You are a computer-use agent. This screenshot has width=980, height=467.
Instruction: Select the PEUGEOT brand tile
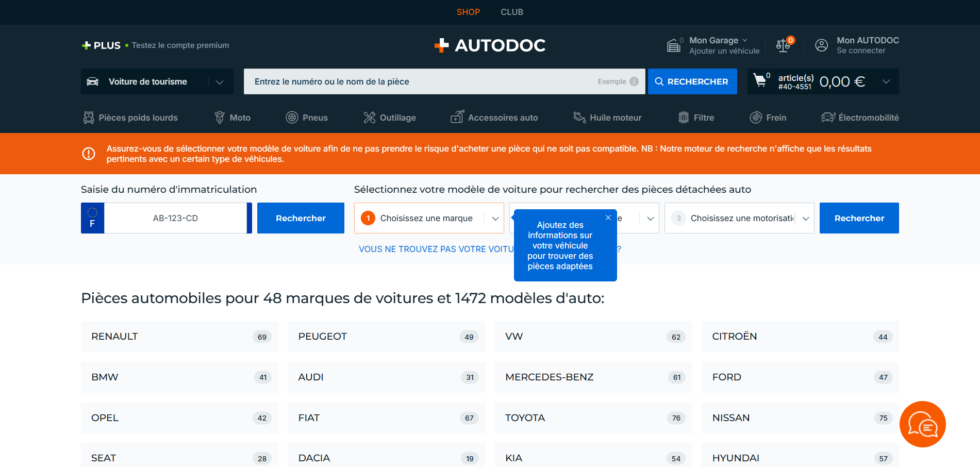pos(386,337)
